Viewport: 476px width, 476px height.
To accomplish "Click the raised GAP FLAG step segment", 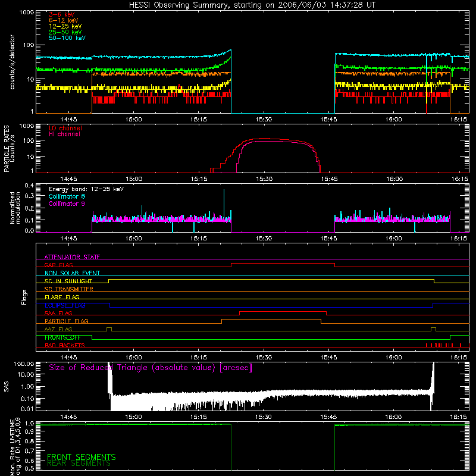I will pos(283,264).
